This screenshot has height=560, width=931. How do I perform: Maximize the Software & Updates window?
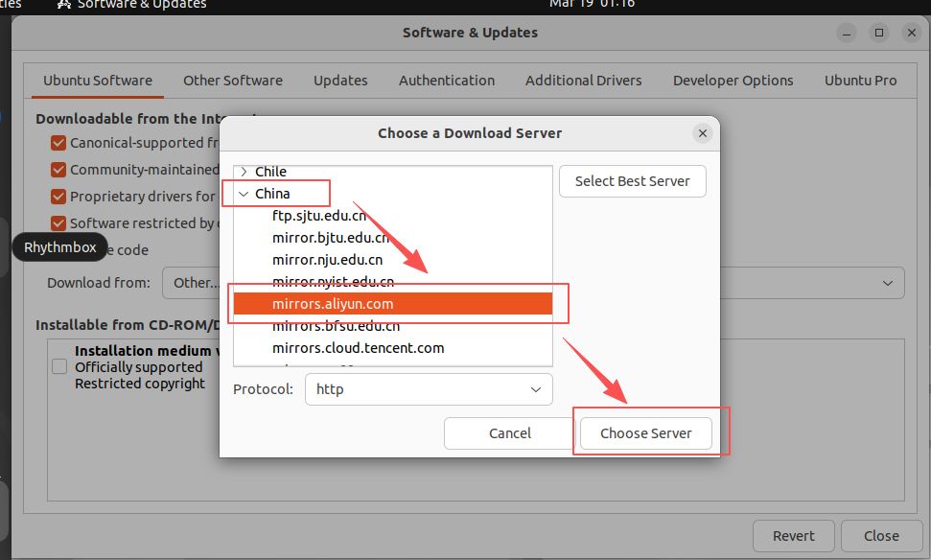(879, 33)
